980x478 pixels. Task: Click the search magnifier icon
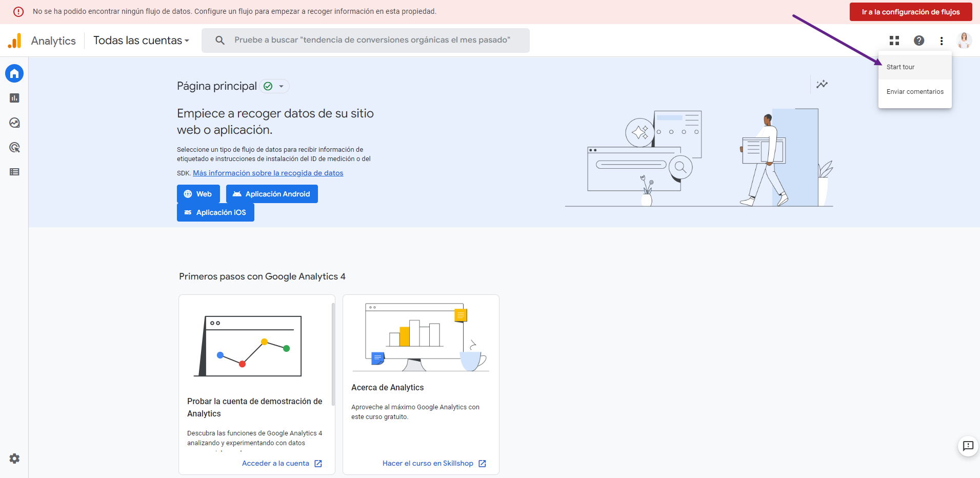pos(220,40)
